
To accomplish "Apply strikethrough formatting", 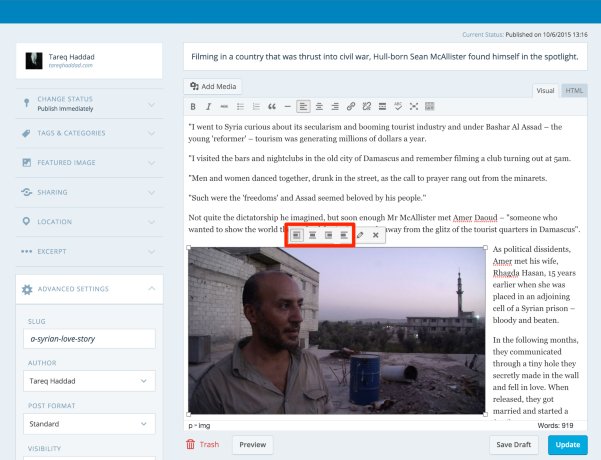I will pyautogui.click(x=224, y=107).
